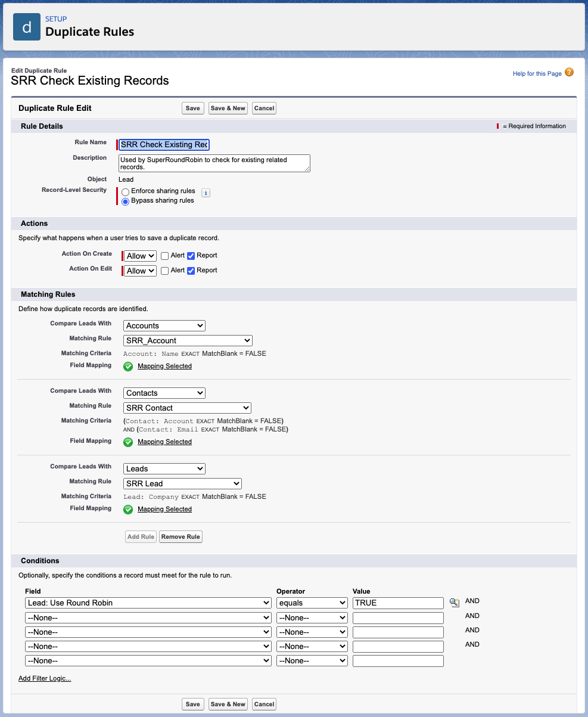This screenshot has width=588, height=717.
Task: Open Compare Leads With Leads dropdown
Action: [164, 468]
